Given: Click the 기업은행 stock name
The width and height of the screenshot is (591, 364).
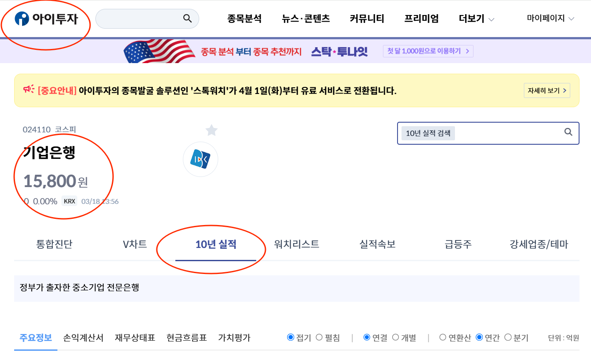Looking at the screenshot, I should [x=49, y=153].
